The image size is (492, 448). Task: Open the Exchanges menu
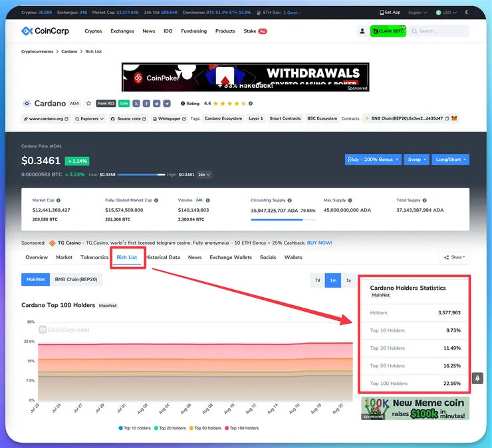[122, 31]
